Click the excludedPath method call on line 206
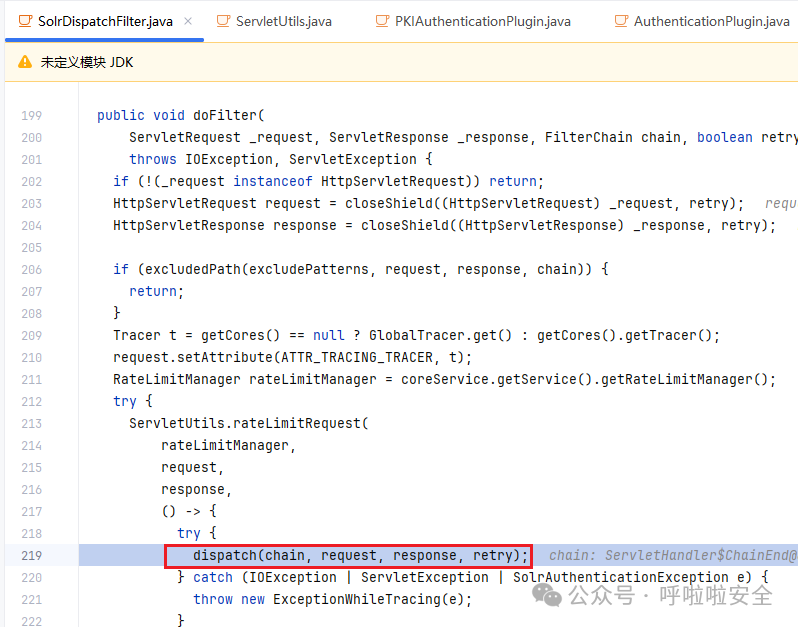This screenshot has width=798, height=627. 192,269
